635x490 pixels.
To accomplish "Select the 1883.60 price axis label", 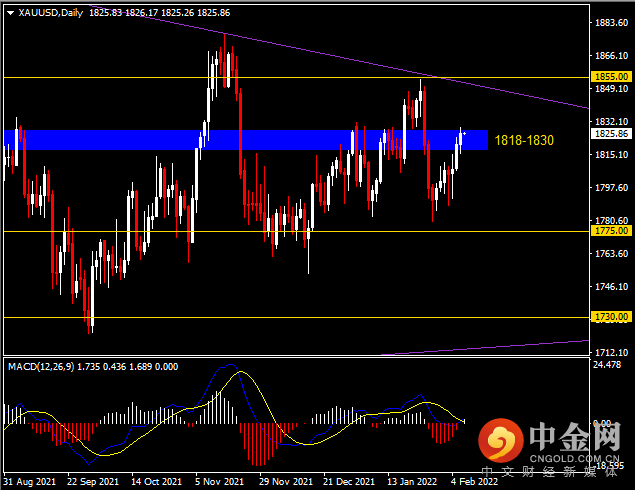I will [x=612, y=23].
